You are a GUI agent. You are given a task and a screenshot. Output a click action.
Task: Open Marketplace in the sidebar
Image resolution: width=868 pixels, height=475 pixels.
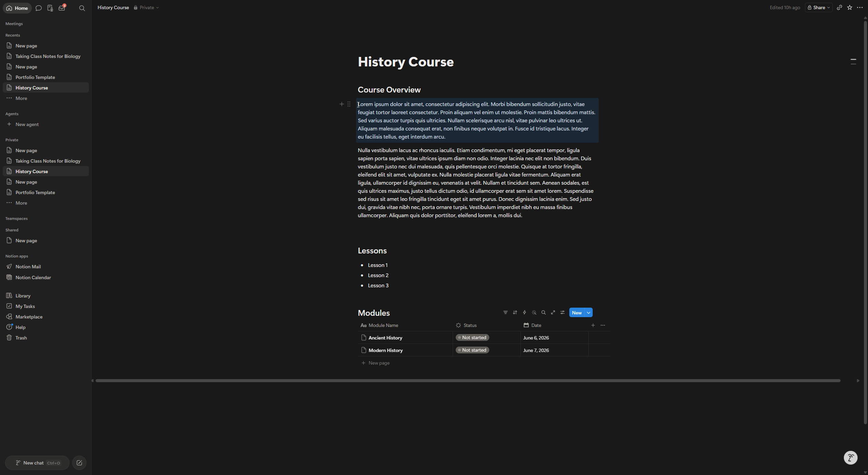[x=46, y=317]
